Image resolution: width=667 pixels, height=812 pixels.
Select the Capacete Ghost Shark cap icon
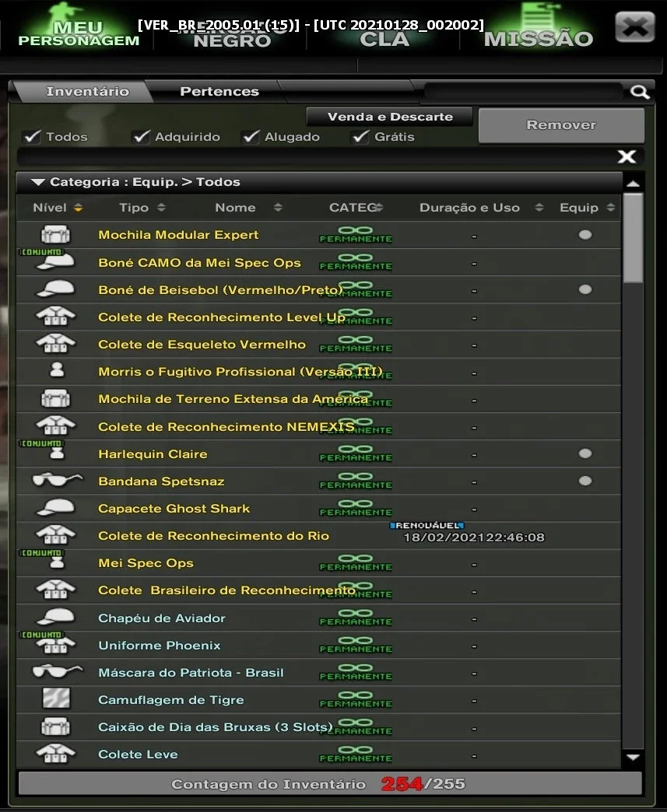pyautogui.click(x=55, y=507)
